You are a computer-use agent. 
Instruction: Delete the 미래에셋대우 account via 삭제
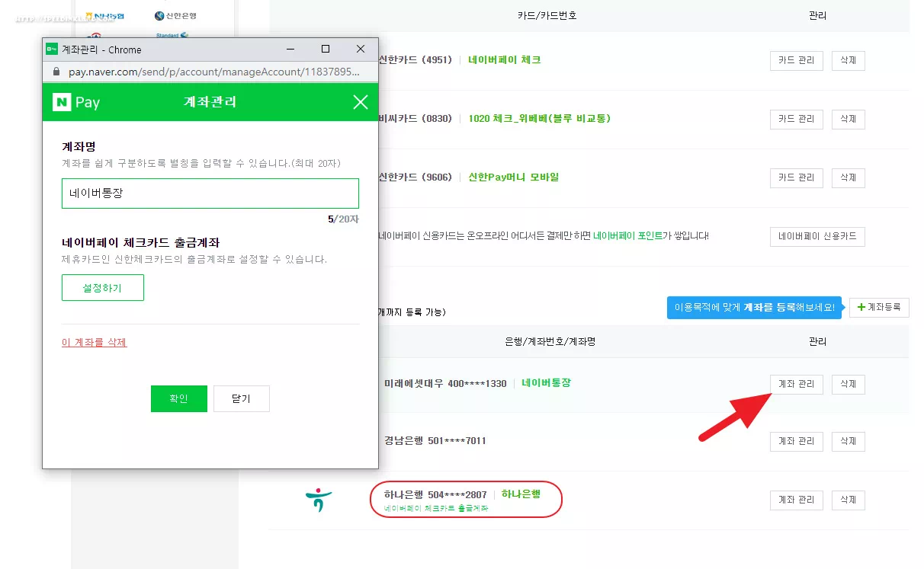coord(848,384)
